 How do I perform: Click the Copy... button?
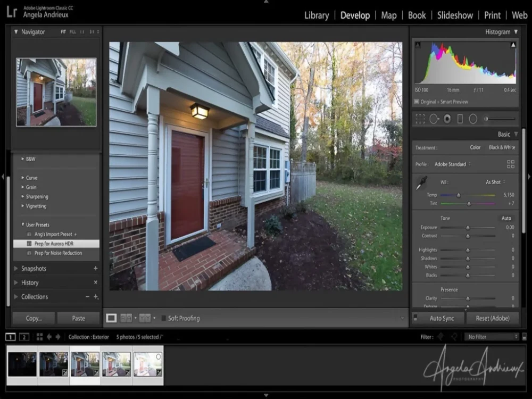click(x=34, y=318)
